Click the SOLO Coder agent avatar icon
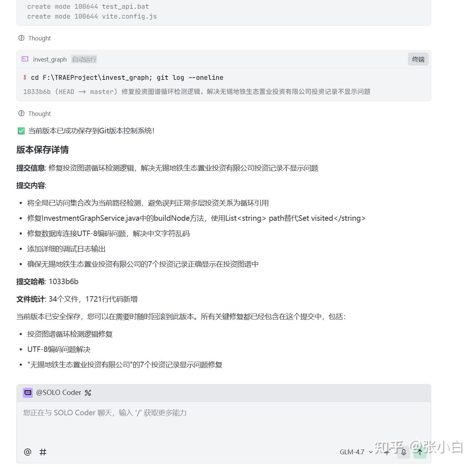The height and width of the screenshot is (467, 476). click(28, 393)
